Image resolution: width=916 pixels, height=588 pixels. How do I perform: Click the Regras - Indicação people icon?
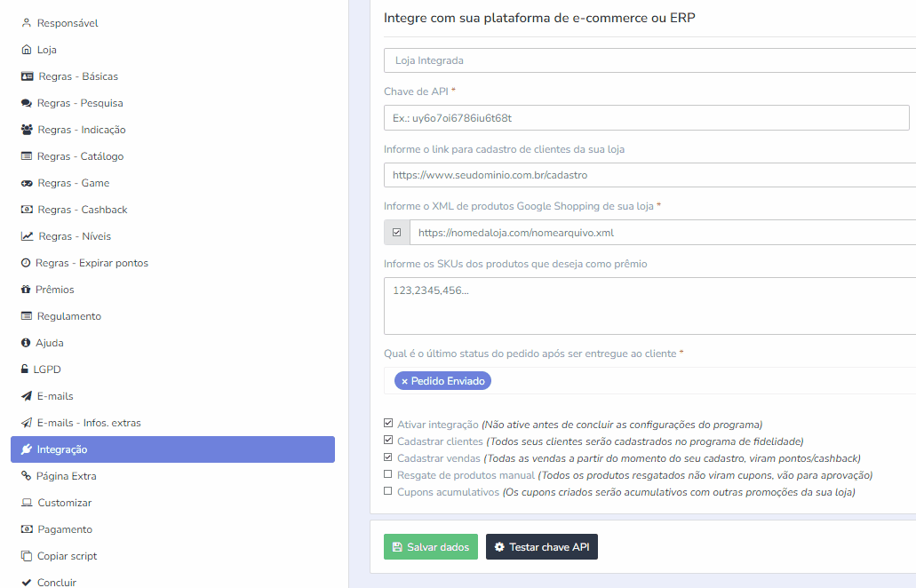(x=27, y=130)
